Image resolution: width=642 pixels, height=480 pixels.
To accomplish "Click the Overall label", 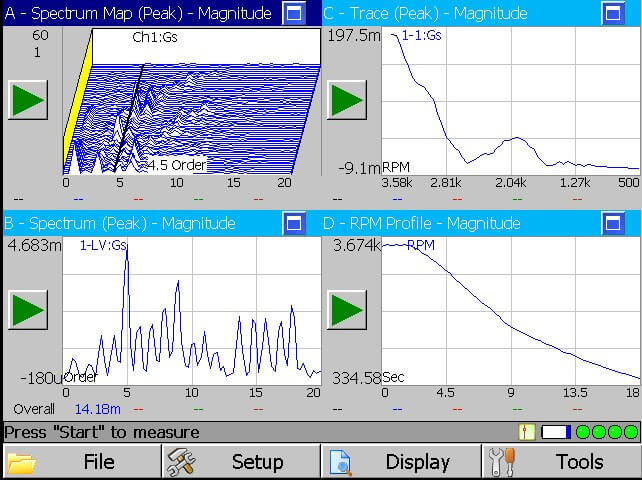I will coord(34,409).
